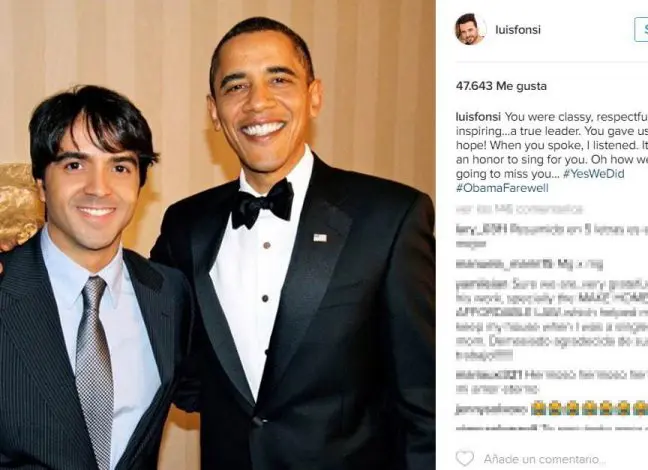Open the main post photo
Image resolution: width=648 pixels, height=470 pixels.
(x=217, y=235)
